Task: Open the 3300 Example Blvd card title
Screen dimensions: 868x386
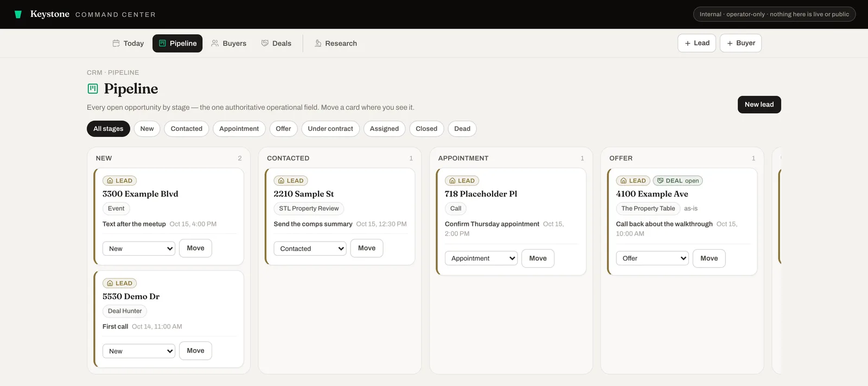Action: 141,194
